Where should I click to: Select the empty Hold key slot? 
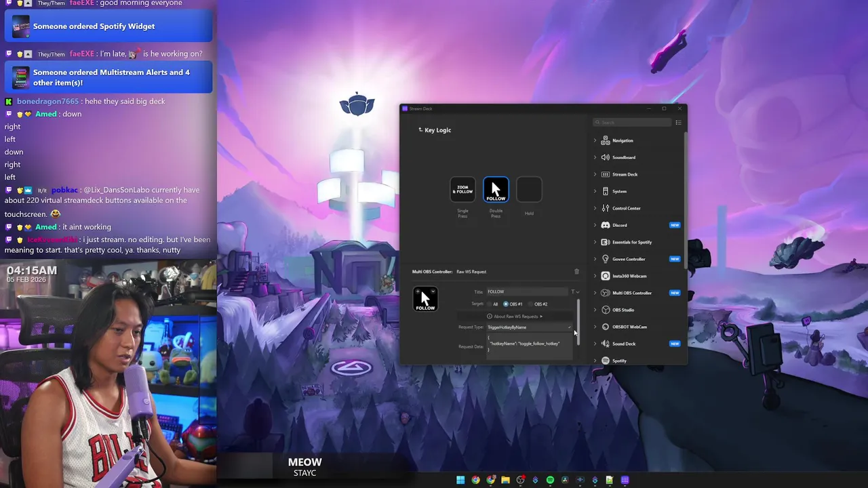pyautogui.click(x=529, y=190)
